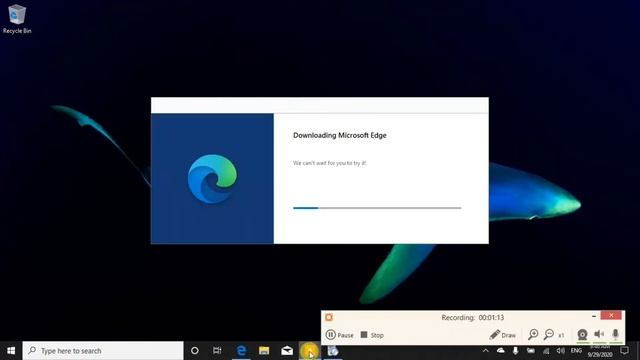Click the Downloading Microsoft Edge heading
Image resolution: width=640 pixels, height=360 pixels.
pos(340,135)
